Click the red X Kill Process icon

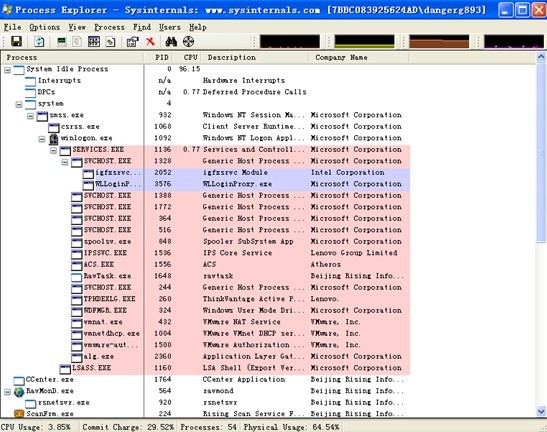pyautogui.click(x=150, y=42)
